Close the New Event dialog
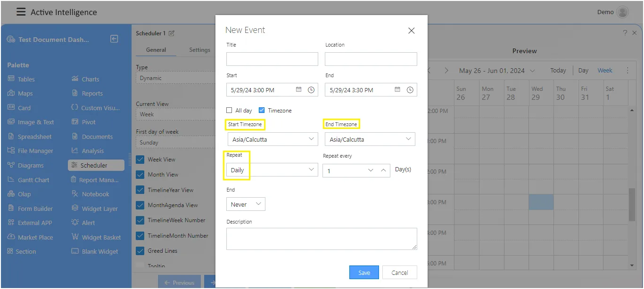The height and width of the screenshot is (289, 644). click(411, 31)
